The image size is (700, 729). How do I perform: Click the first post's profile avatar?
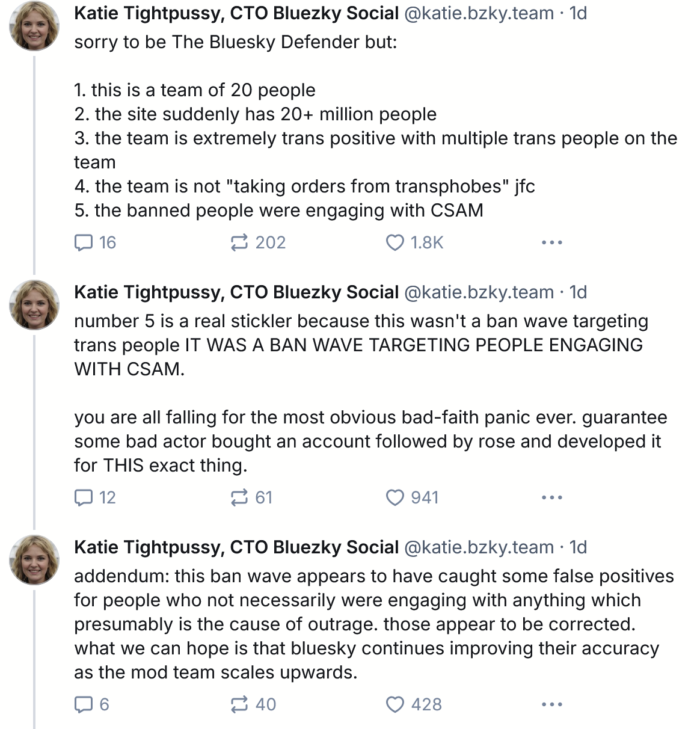35,26
